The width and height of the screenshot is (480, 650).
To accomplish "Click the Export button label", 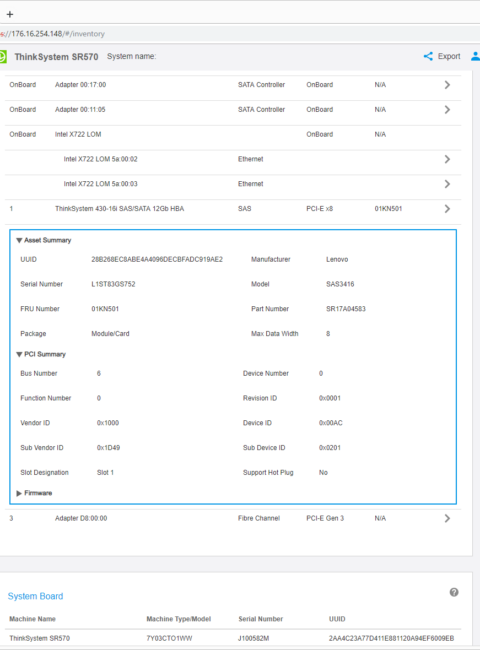I will [449, 56].
